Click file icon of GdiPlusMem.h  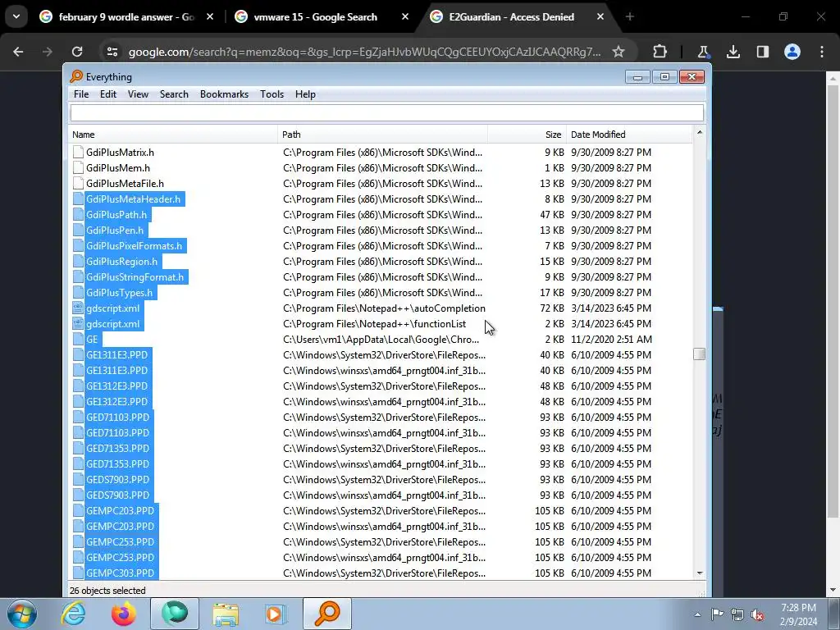78,167
